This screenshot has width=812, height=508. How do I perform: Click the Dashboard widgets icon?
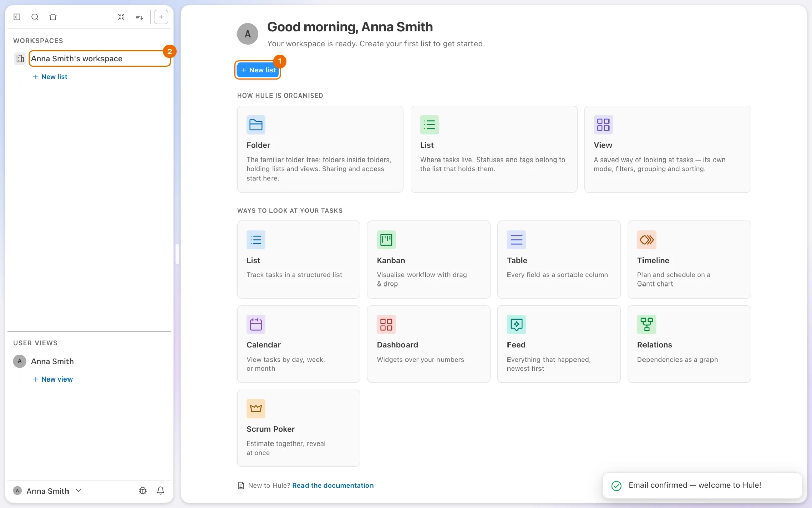point(386,324)
